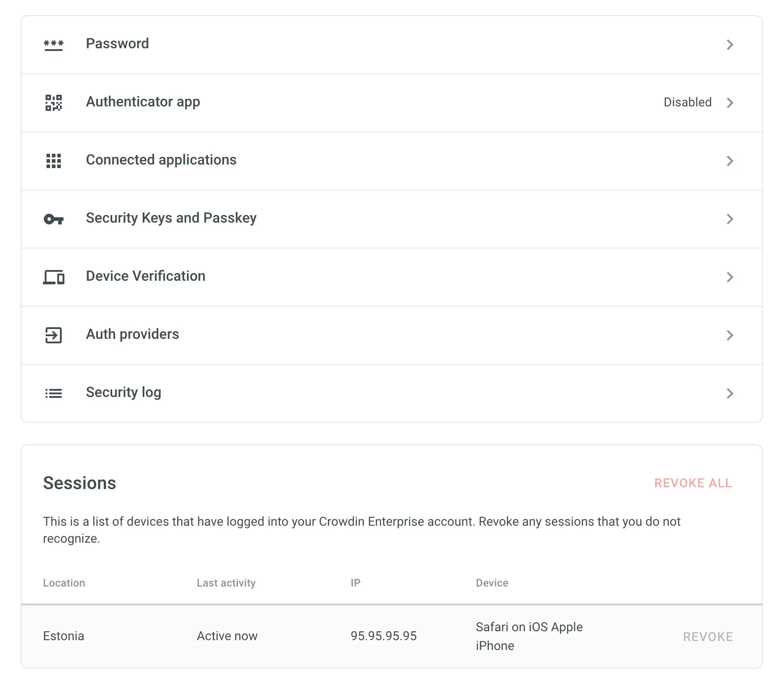The width and height of the screenshot is (784, 688).
Task: Click the Security Keys key icon
Action: click(x=54, y=219)
